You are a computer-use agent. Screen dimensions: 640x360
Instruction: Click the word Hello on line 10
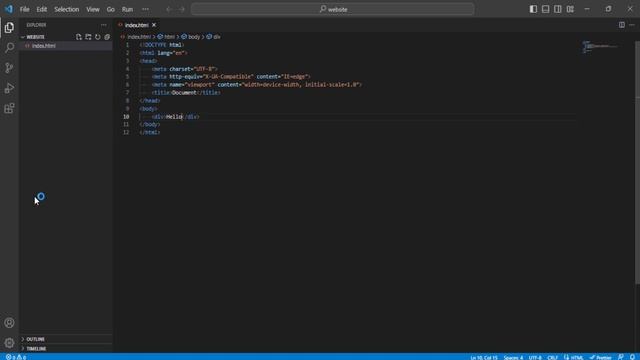tap(174, 117)
